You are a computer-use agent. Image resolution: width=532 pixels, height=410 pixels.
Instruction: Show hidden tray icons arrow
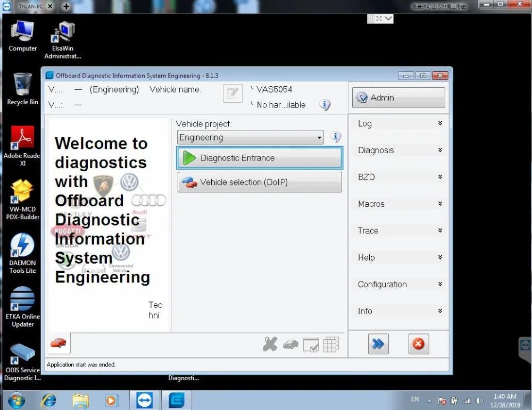pyautogui.click(x=429, y=401)
